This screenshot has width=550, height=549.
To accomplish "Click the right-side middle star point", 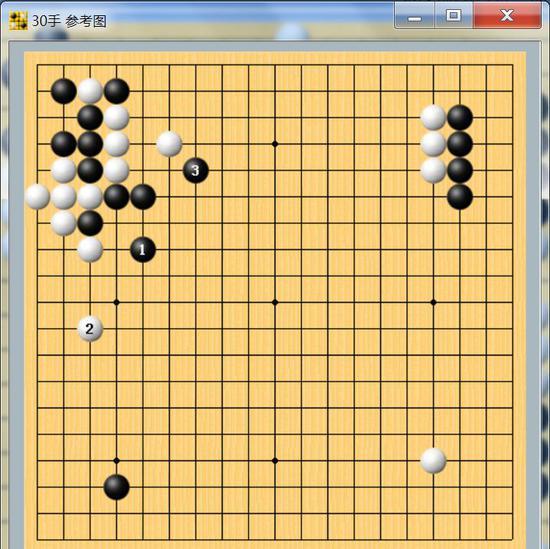I will pos(433,302).
